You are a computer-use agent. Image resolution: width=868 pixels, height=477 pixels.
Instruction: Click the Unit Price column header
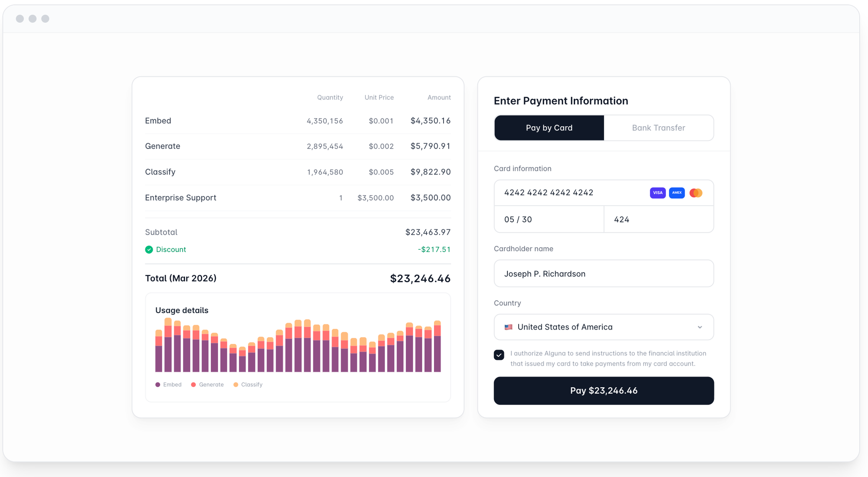[x=379, y=98]
